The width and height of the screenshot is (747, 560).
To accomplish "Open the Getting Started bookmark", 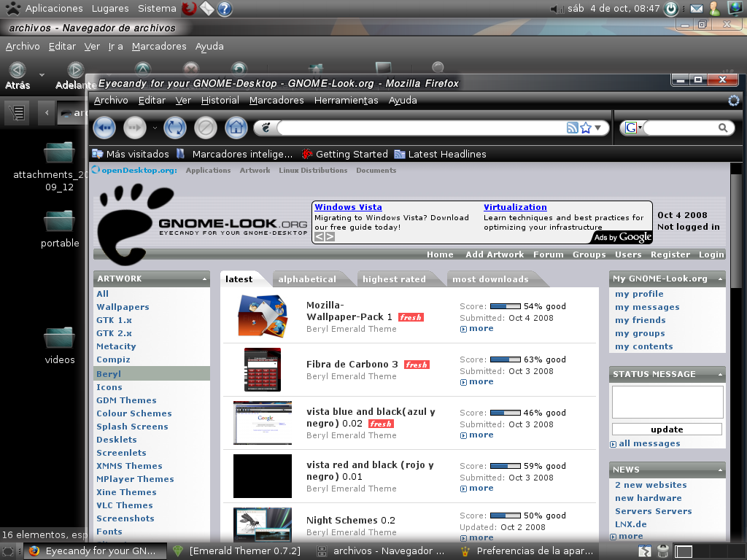I will point(345,155).
